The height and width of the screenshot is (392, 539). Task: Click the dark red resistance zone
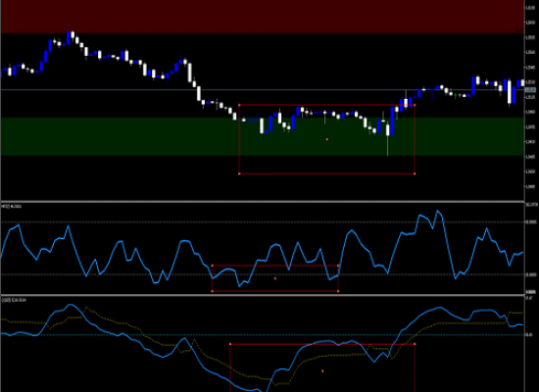(263, 17)
